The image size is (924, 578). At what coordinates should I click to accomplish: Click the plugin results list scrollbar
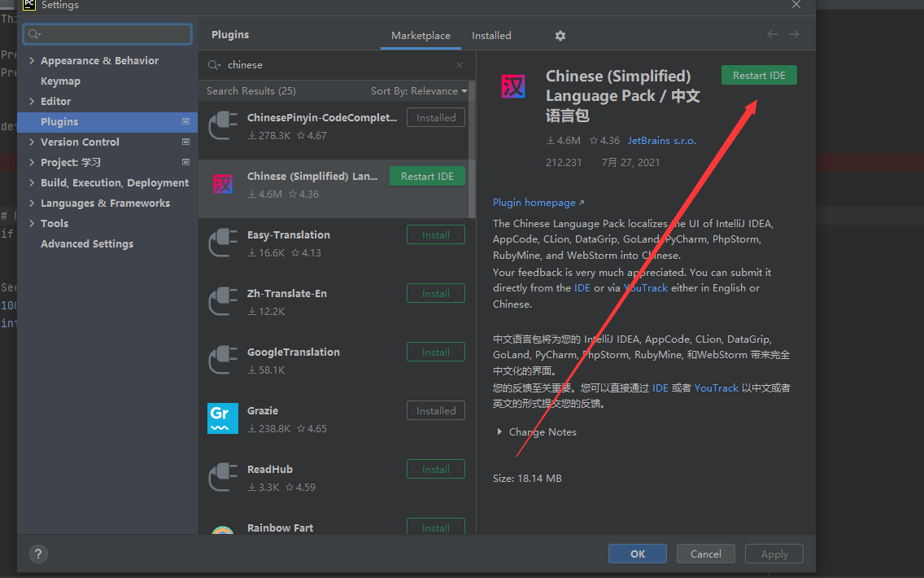[472, 150]
